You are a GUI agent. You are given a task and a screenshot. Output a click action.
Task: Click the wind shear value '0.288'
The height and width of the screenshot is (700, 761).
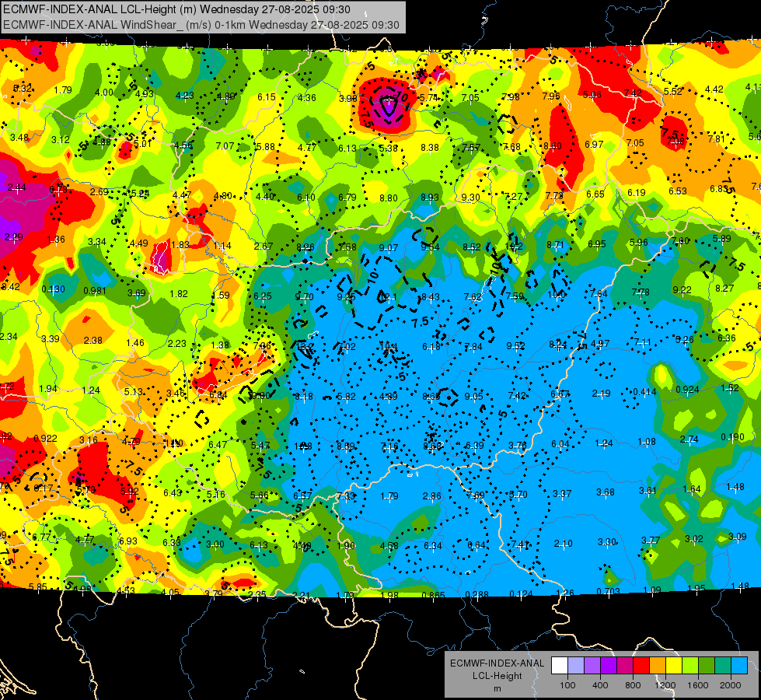[476, 594]
